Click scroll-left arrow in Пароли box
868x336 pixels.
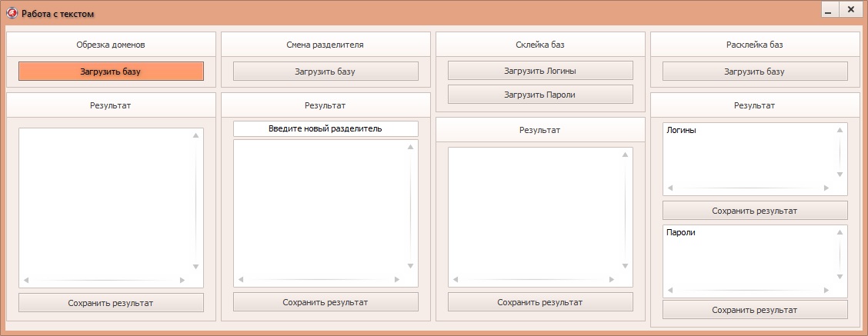click(x=669, y=290)
